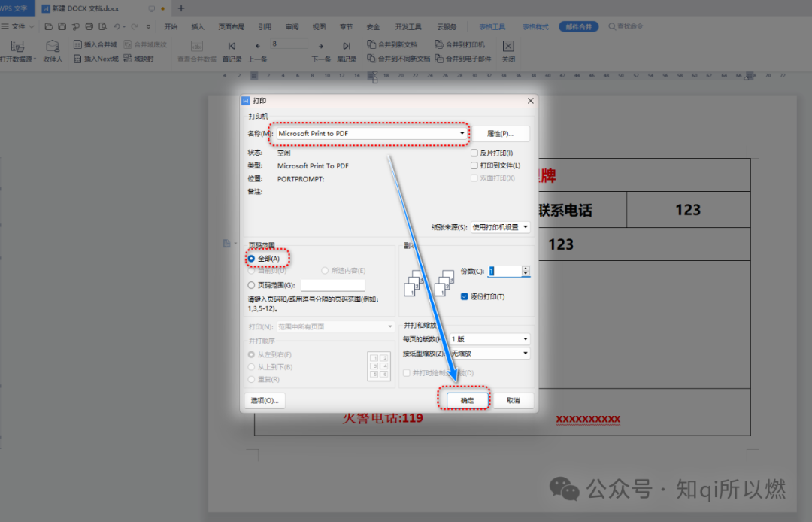Click the monitor icon on the document tab

[151, 9]
